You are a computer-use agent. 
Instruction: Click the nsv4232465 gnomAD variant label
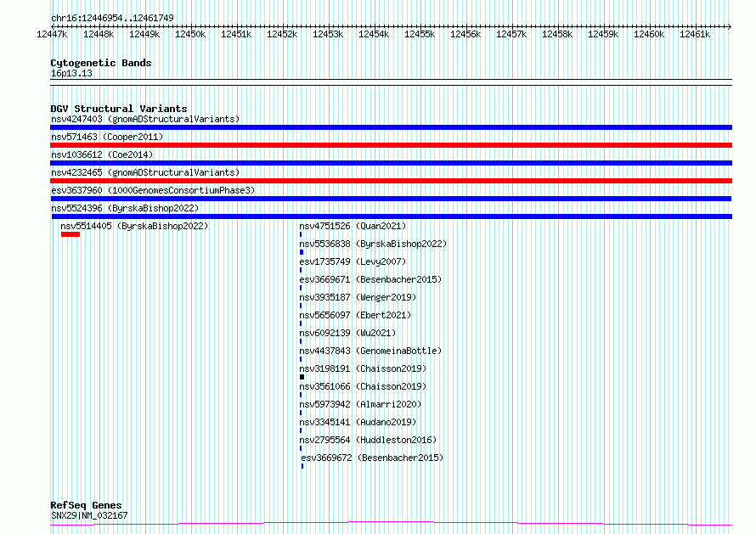[145, 172]
